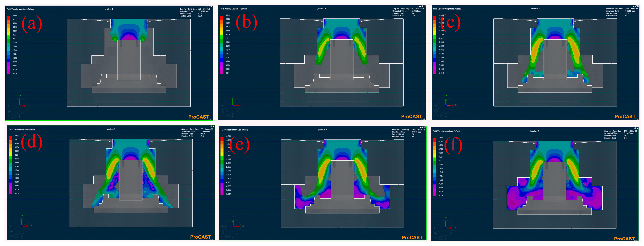Click zoom-in plus icon in panel (a)
644x246 pixels.
pyautogui.click(x=10, y=112)
